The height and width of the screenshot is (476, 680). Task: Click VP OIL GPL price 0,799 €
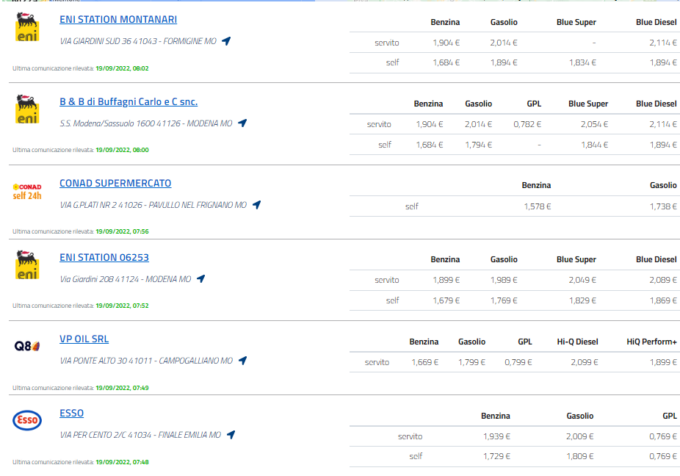click(x=518, y=362)
